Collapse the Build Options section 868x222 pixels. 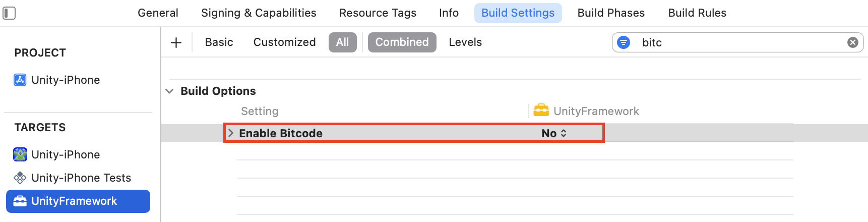170,91
